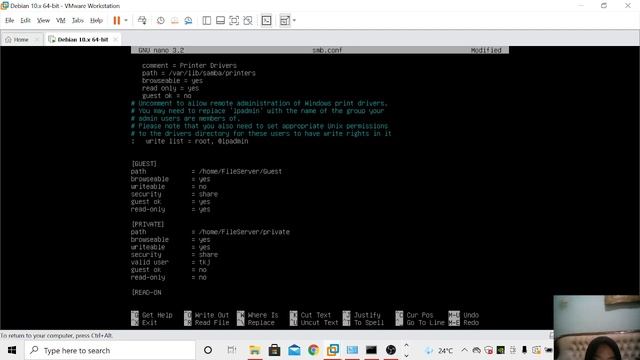Image resolution: width=640 pixels, height=360 pixels.
Task: Click the OBS Studio taskbar icon
Action: click(391, 350)
